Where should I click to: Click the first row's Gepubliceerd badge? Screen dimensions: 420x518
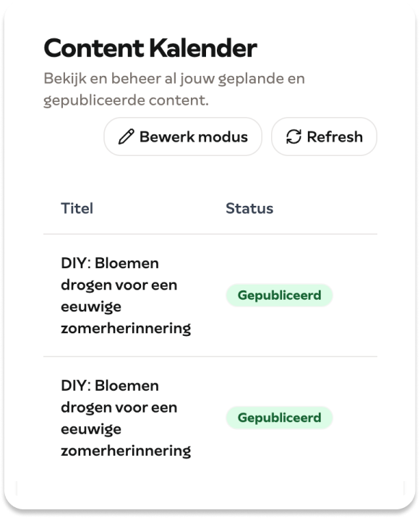(x=279, y=295)
